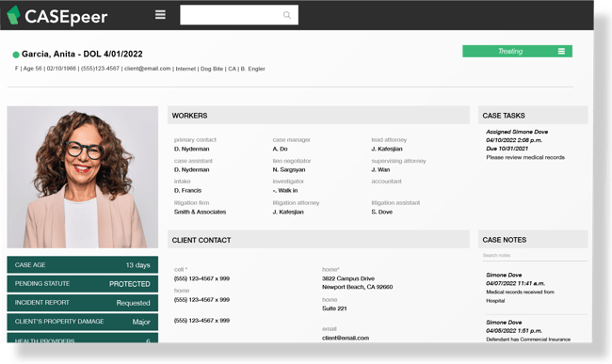The height and width of the screenshot is (364, 612).
Task: Click home phone number under home label
Action: pyautogui.click(x=201, y=299)
